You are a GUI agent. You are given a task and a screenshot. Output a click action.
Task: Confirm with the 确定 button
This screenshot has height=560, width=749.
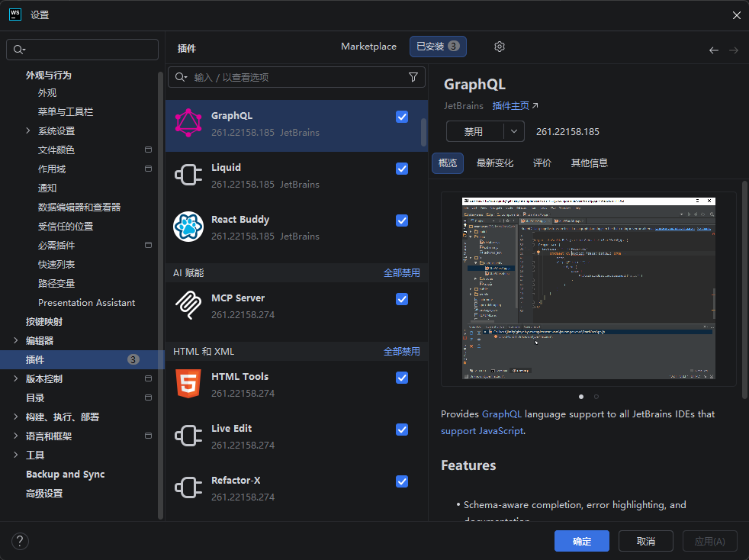[582, 541]
